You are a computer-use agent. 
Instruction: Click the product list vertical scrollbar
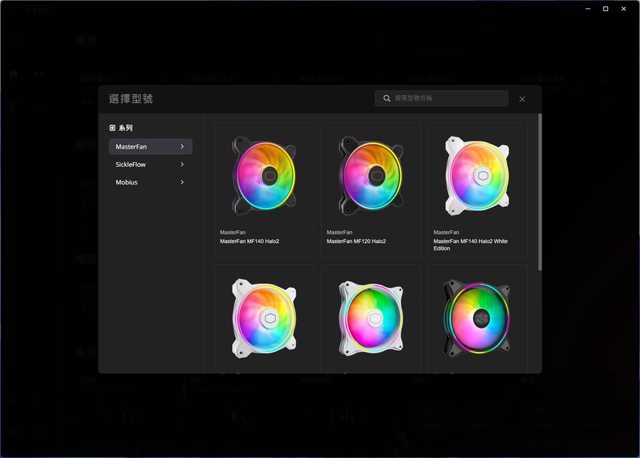pyautogui.click(x=539, y=190)
